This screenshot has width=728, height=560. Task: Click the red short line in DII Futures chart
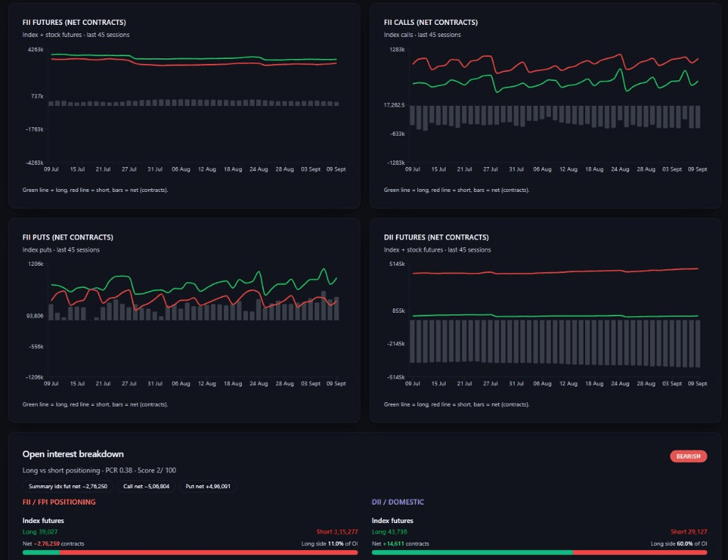[x=555, y=272]
